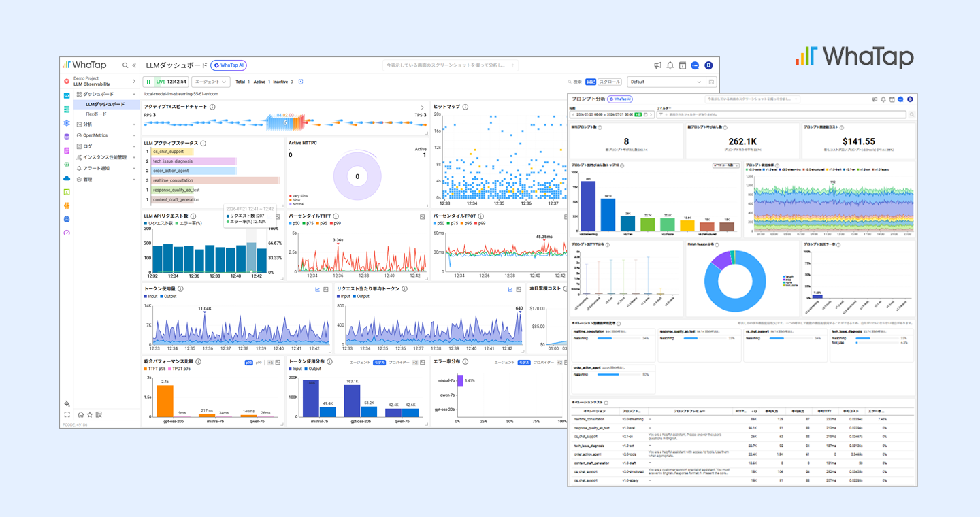The height and width of the screenshot is (517, 980).
Task: Click the calendar-style icon next to the bell
Action: pos(683,65)
